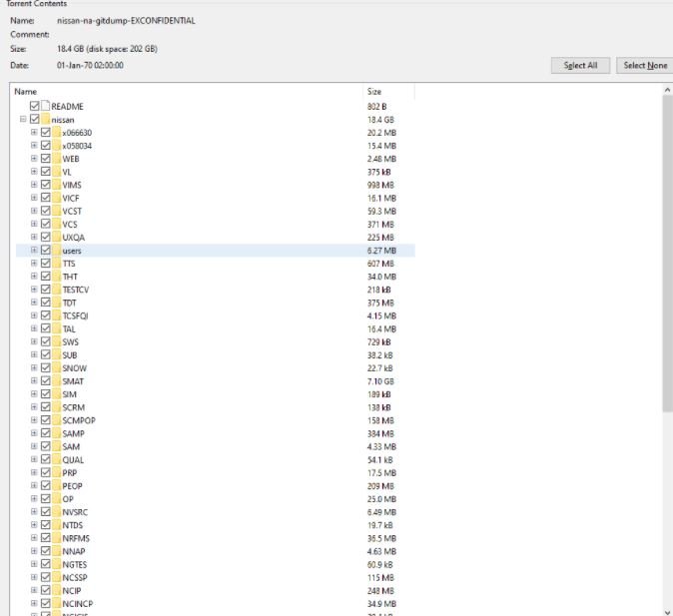Click the NGTES folder icon
The width and height of the screenshot is (673, 616).
pyautogui.click(x=56, y=564)
